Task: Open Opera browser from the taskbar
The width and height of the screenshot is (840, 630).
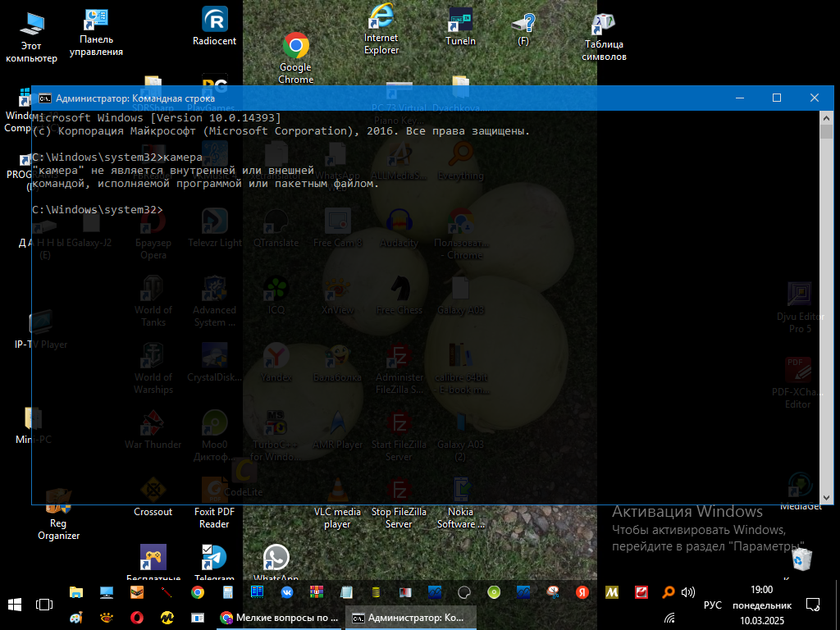Action: [137, 618]
